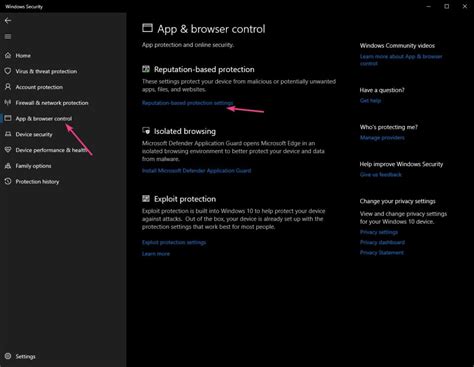The image size is (474, 367).
Task: Click the Device security laptop icon
Action: [x=8, y=134]
